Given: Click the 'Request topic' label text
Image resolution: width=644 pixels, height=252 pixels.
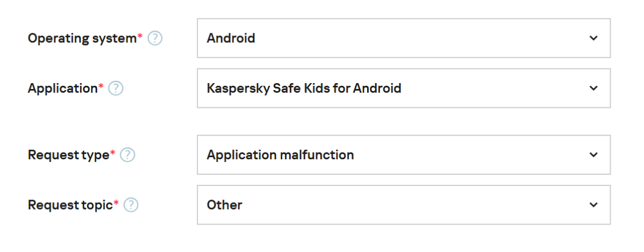Looking at the screenshot, I should pyautogui.click(x=70, y=205).
